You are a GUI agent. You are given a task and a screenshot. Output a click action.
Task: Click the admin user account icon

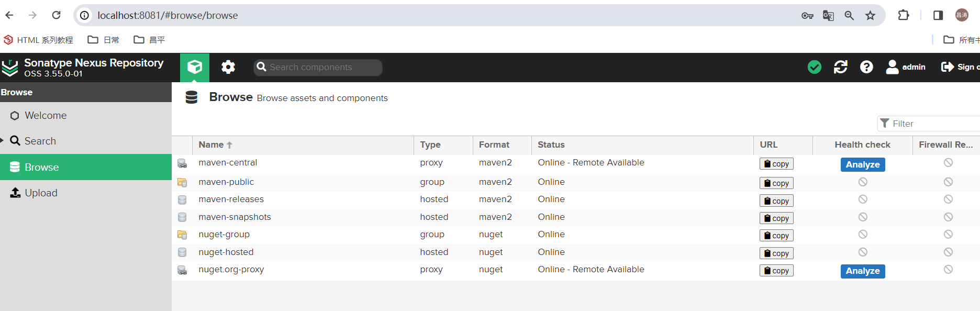(x=892, y=67)
